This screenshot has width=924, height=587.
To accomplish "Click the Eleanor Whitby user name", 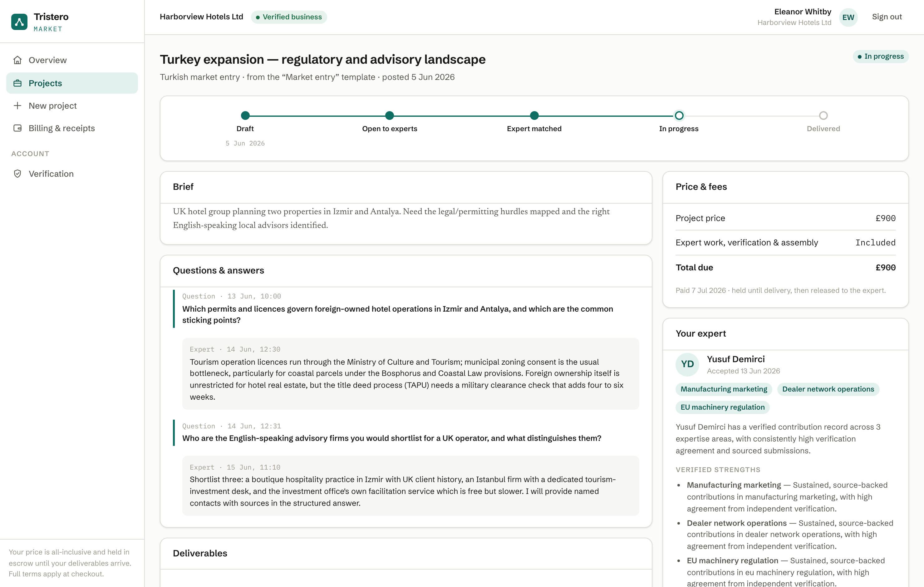I will coord(803,12).
